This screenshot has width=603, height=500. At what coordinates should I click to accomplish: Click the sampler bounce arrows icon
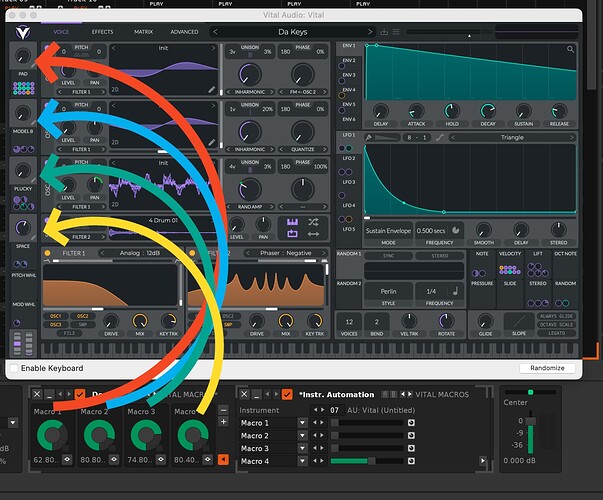tap(313, 234)
